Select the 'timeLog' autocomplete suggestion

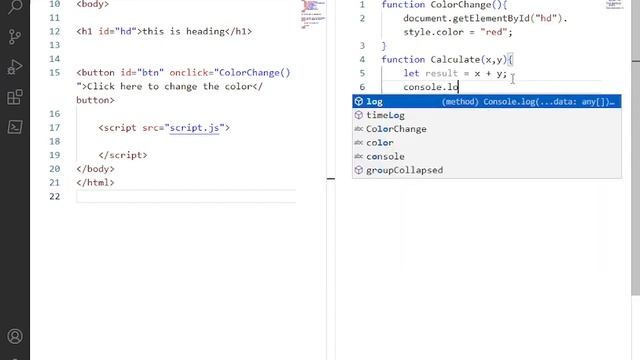pos(487,116)
